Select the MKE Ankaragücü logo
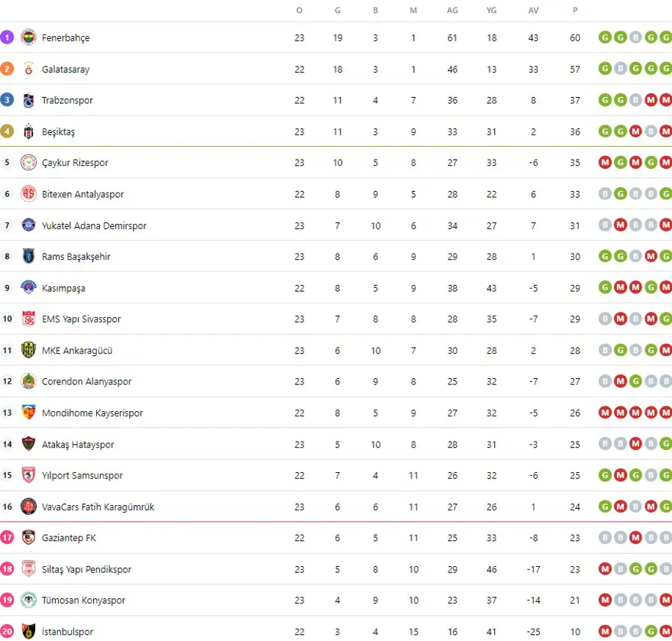Image resolution: width=672 pixels, height=641 pixels. pos(28,351)
